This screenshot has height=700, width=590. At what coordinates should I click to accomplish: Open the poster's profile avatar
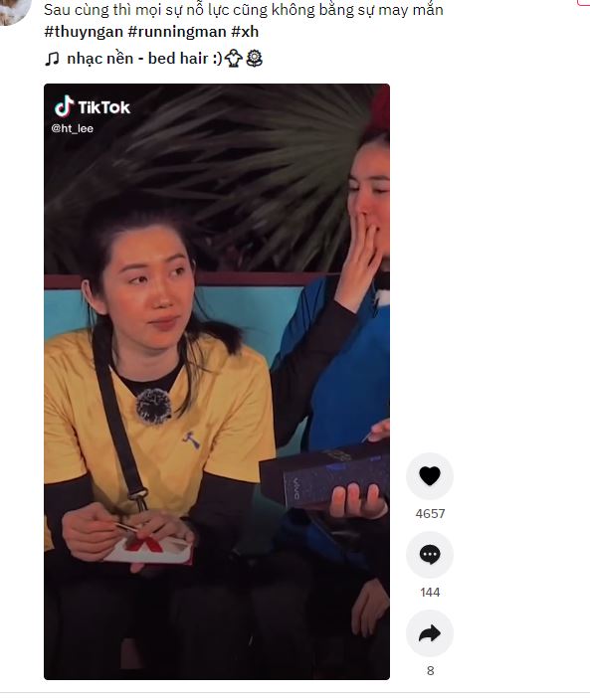[x=13, y=10]
